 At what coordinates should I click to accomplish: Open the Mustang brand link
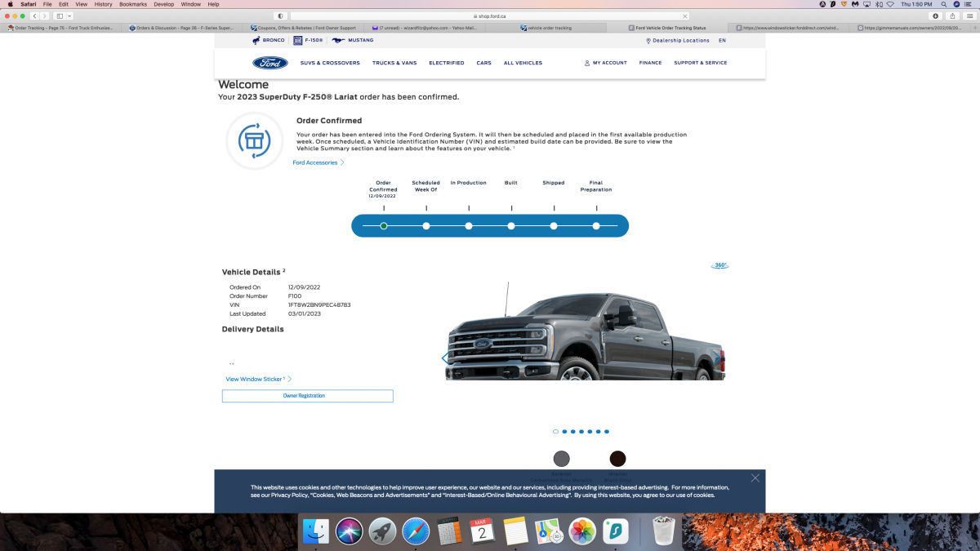(x=353, y=40)
